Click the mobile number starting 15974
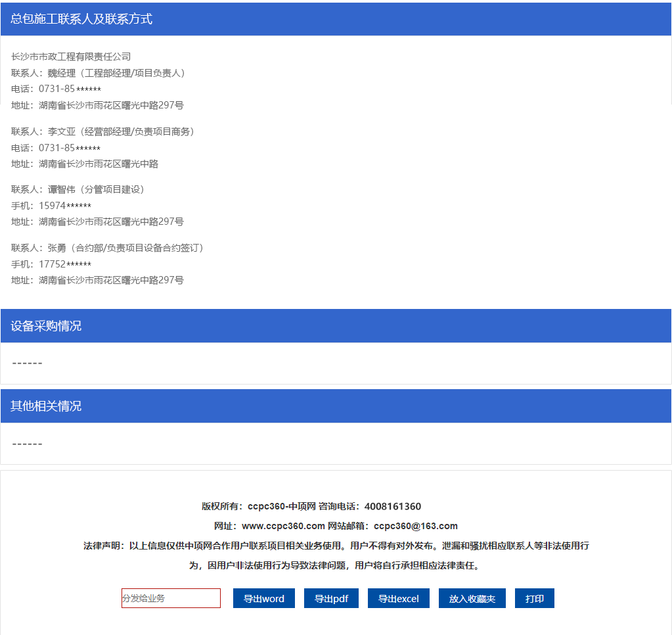 tap(64, 206)
